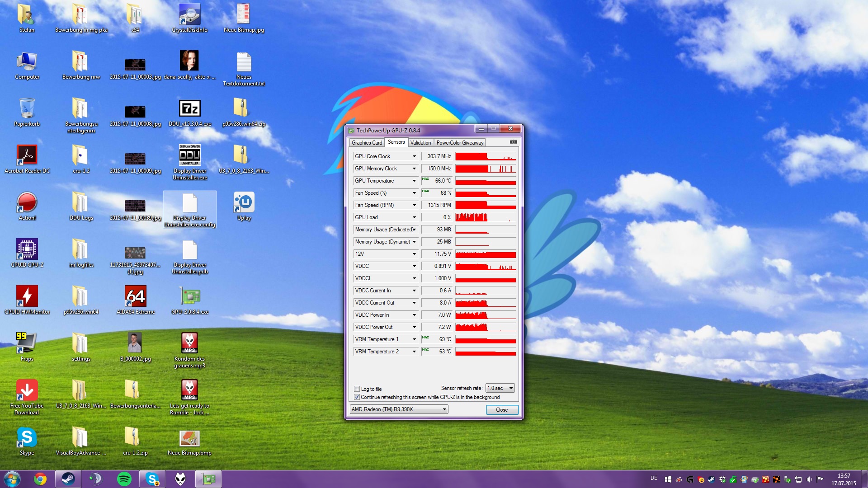
Task: Open Spotify from the taskbar
Action: point(124,479)
